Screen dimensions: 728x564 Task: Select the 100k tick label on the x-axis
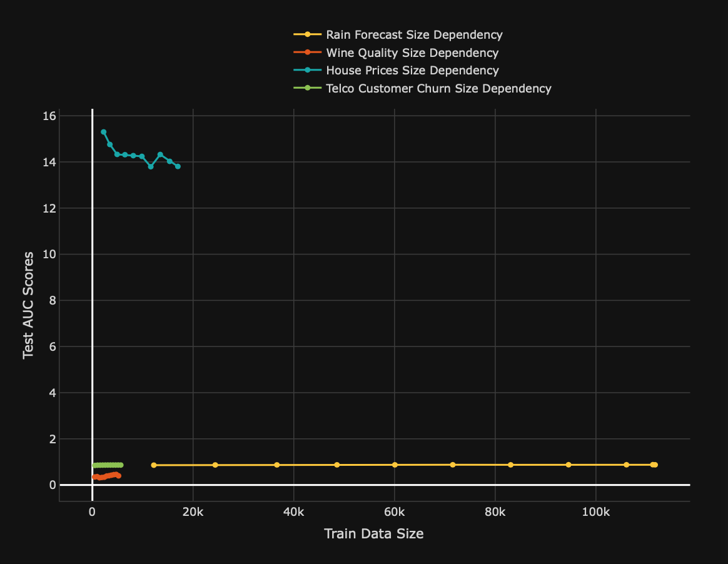click(x=596, y=511)
